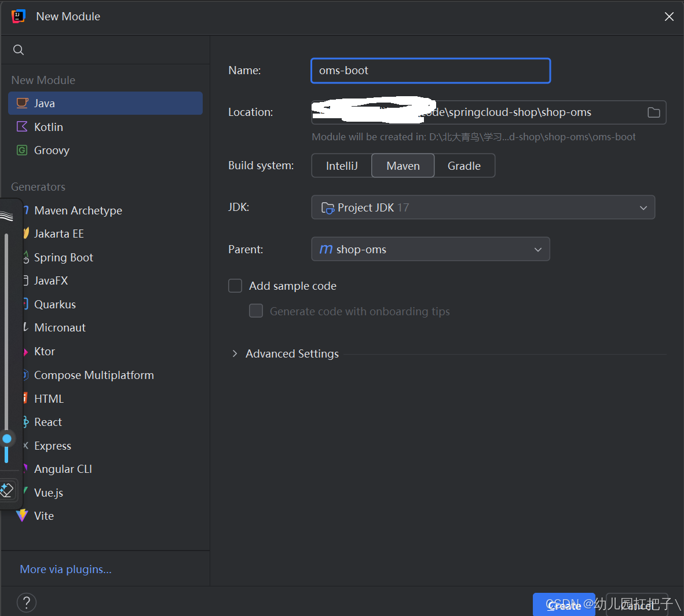Screen dimensions: 684x616
Task: Click the Java cup icon
Action: (x=22, y=103)
